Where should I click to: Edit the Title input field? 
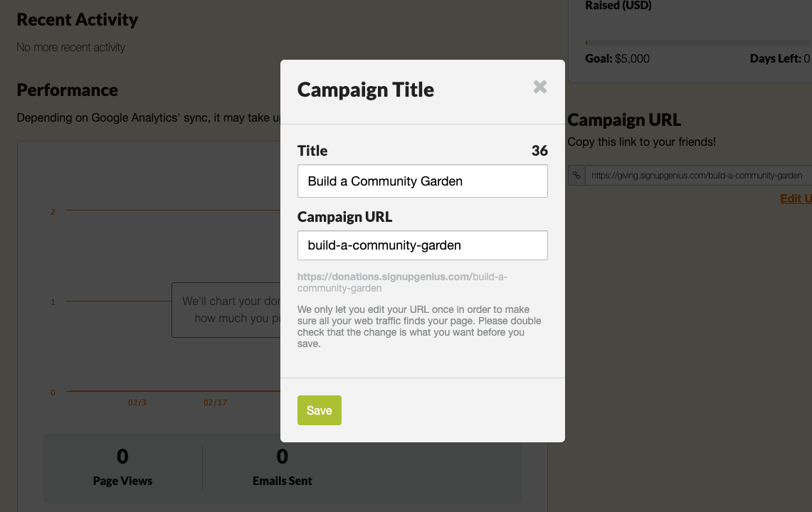(x=422, y=181)
